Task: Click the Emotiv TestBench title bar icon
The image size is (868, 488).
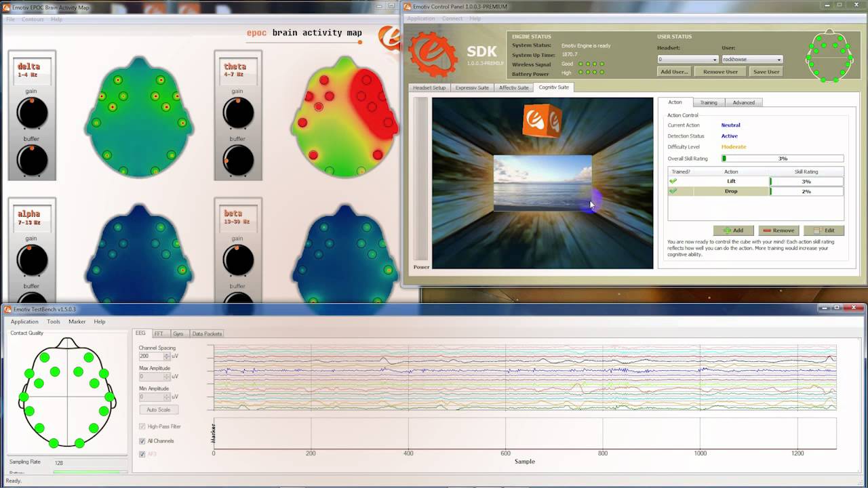Action: pos(7,309)
